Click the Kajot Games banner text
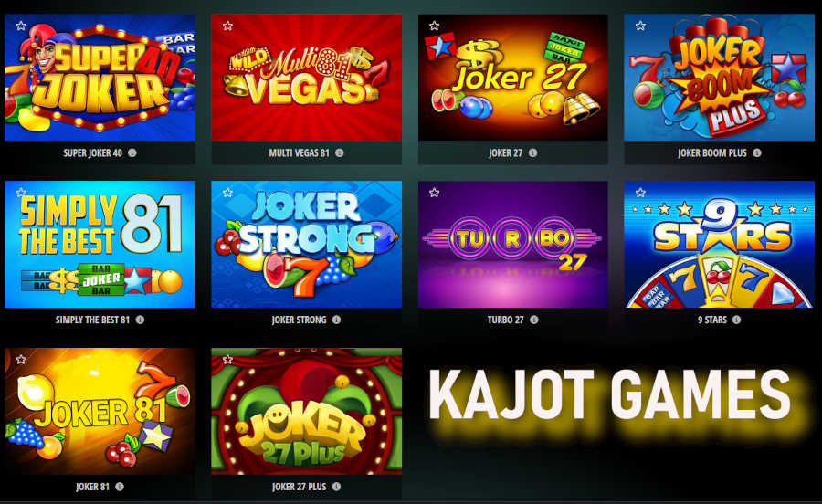The image size is (822, 504). tap(610, 394)
